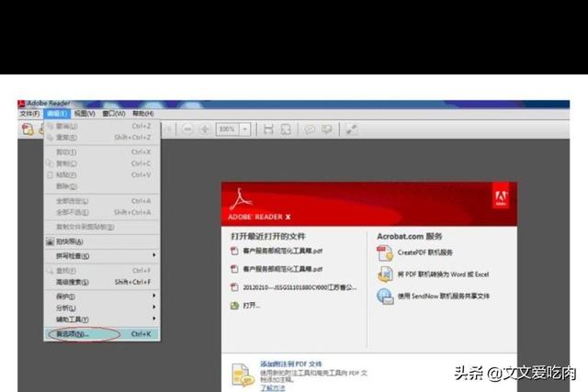The height and width of the screenshot is (392, 588).
Task: Choose the Ctrl+F find entry
Action: pos(102,271)
